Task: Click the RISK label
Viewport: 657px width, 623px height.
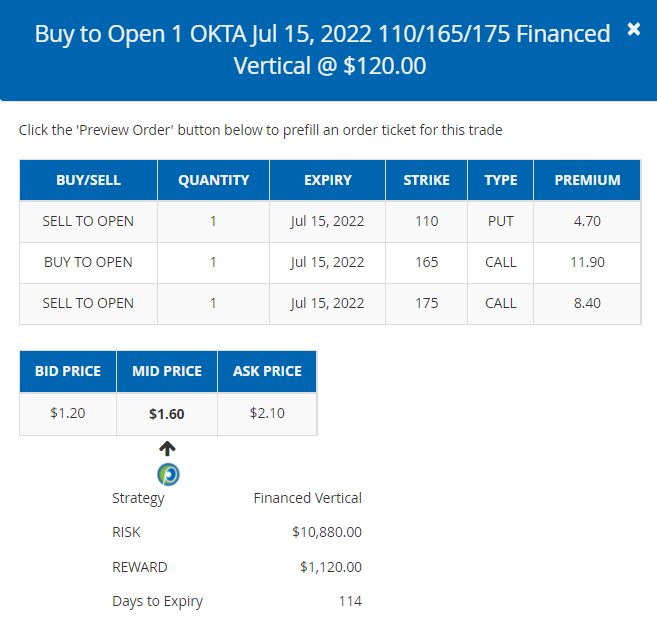Action: pyautogui.click(x=126, y=532)
